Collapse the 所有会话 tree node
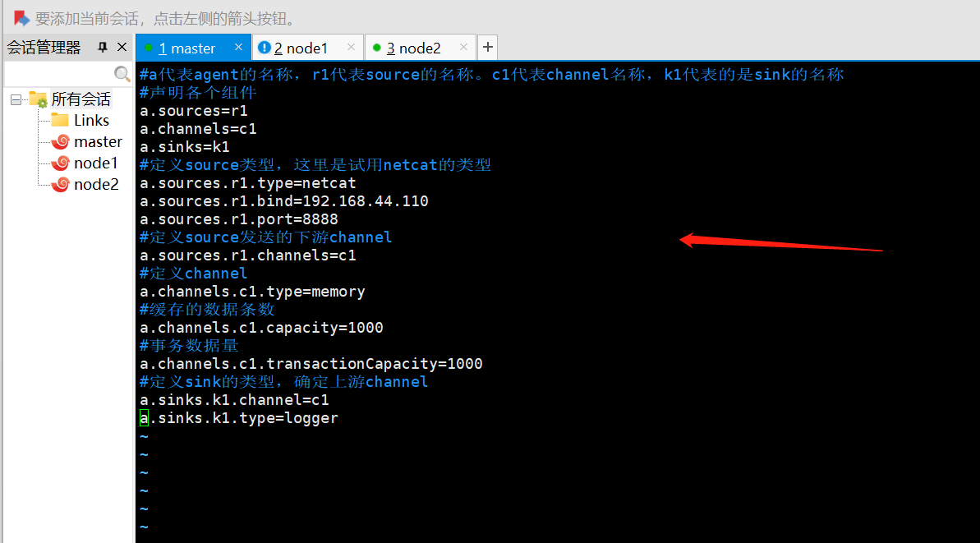This screenshot has height=543, width=980. [x=16, y=99]
